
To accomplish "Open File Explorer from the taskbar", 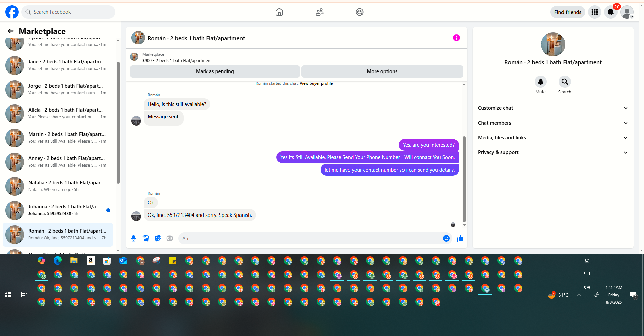I will click(x=74, y=260).
